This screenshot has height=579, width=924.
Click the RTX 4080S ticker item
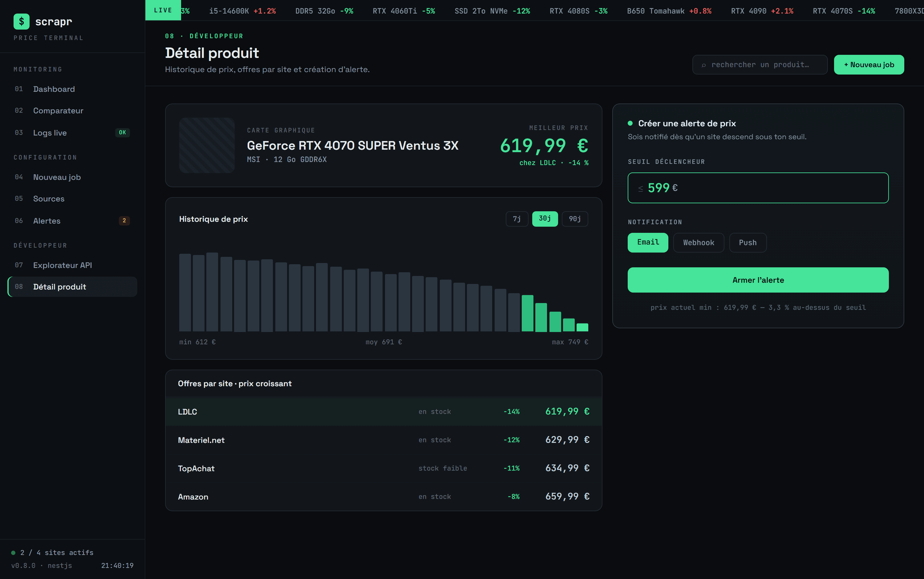[x=579, y=11]
